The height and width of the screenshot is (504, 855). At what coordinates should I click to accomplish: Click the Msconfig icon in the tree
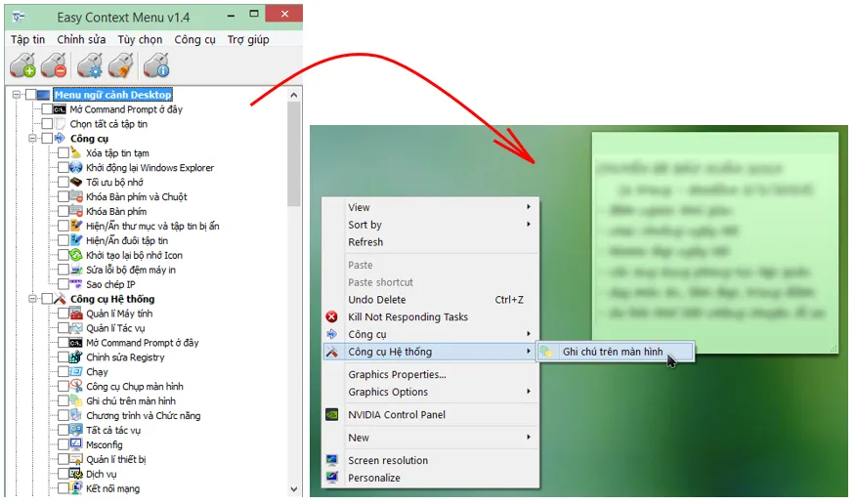(x=76, y=444)
